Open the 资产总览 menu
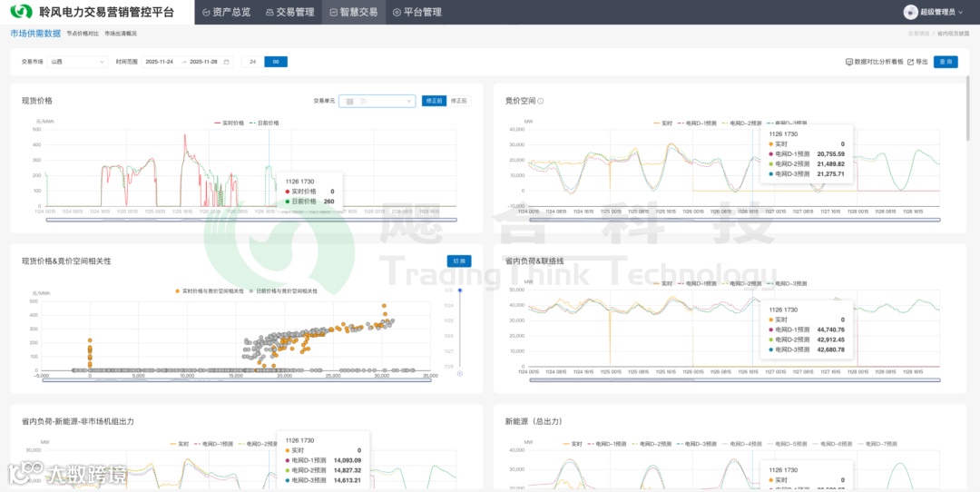Viewport: 980px width, 492px height. pos(226,12)
